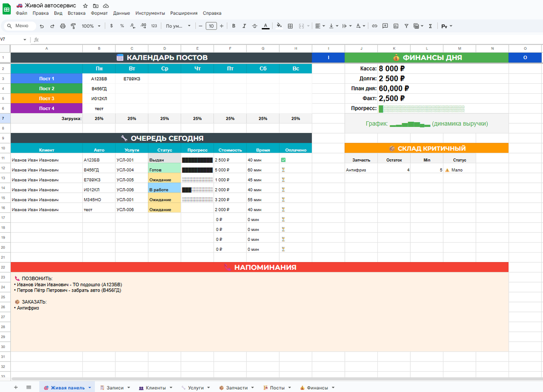Screen dimensions: 543x392
Task: Toggle italic formatting
Action: tap(244, 26)
